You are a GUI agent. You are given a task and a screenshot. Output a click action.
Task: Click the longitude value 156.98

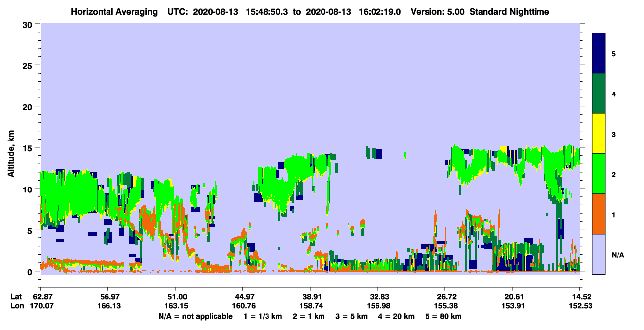point(377,306)
